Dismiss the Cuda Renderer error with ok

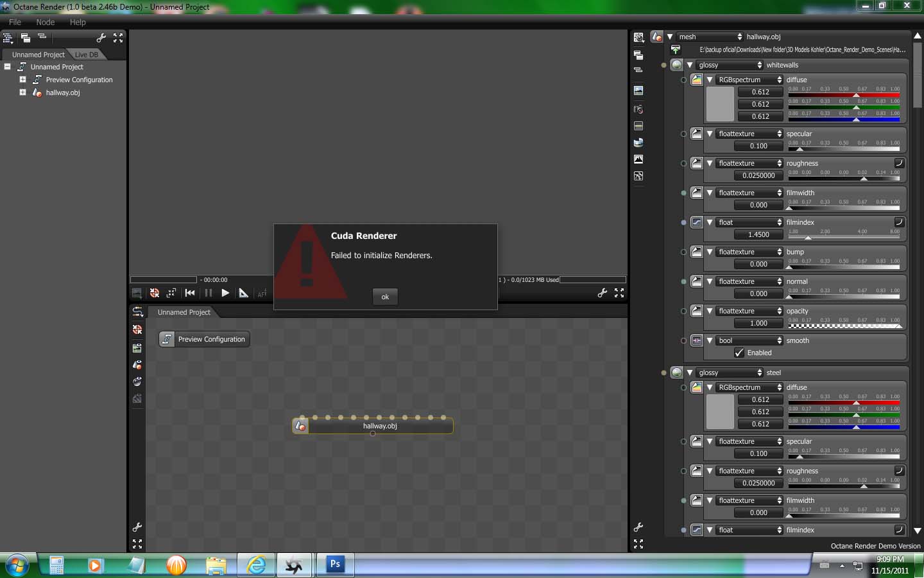[x=385, y=297]
